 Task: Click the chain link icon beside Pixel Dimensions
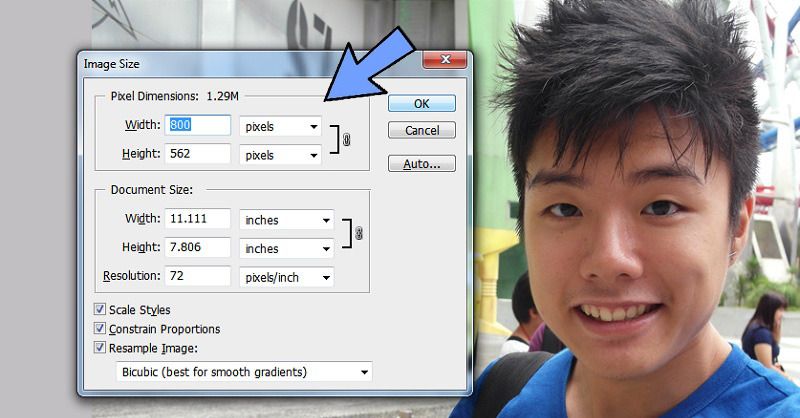coord(346,141)
